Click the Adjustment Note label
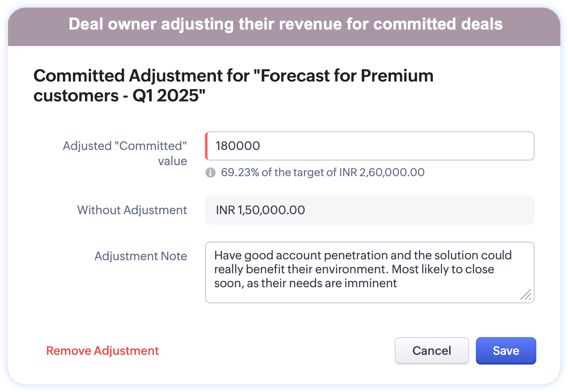The image size is (568, 392). point(141,256)
